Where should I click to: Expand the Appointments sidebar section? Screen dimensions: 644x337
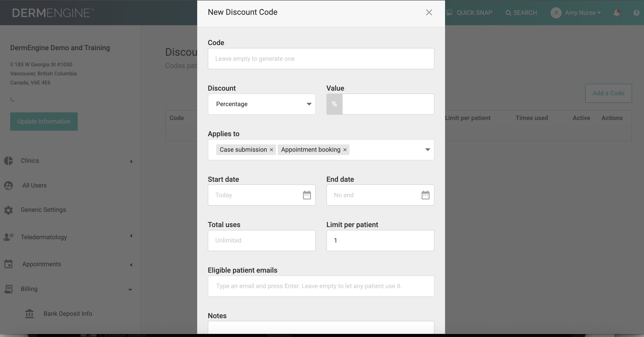pyautogui.click(x=131, y=265)
